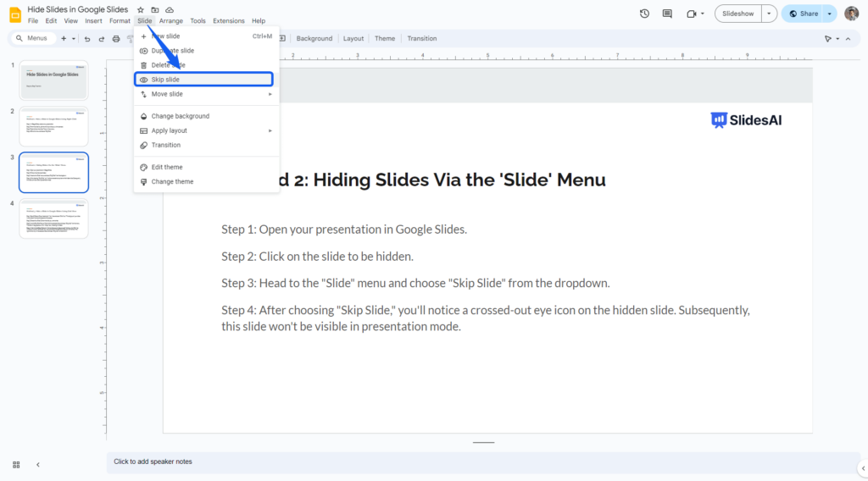Collapse the filmstrip panel arrow
Screen dimensions: 868x481
coord(37,465)
